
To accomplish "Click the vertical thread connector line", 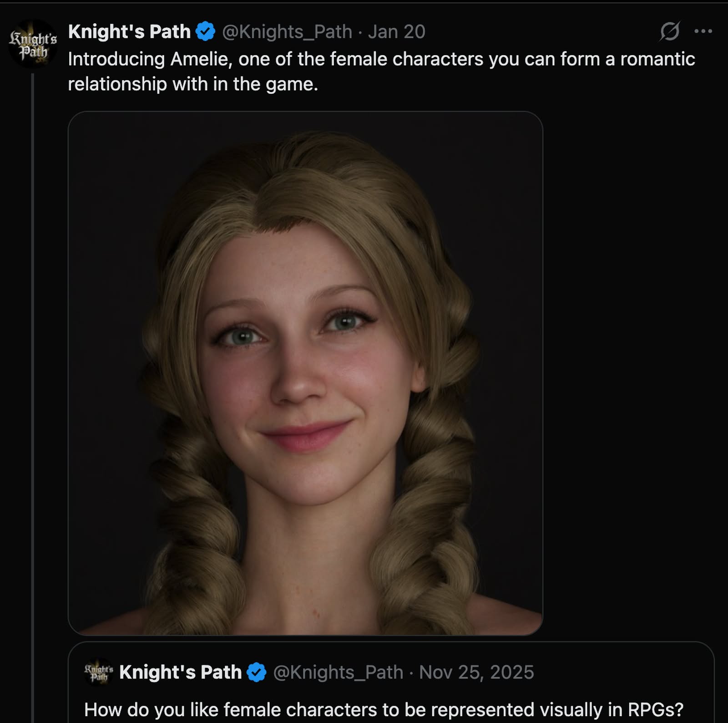I will pos(33,364).
